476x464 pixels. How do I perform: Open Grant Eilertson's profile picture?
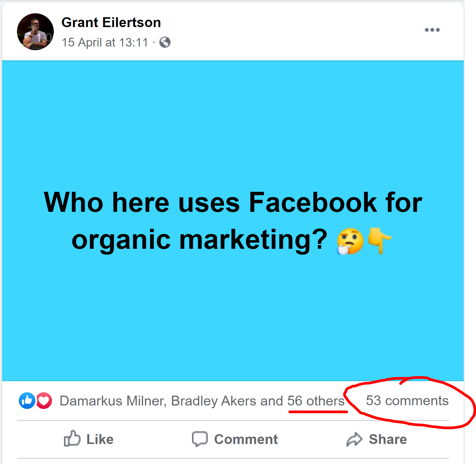click(35, 32)
